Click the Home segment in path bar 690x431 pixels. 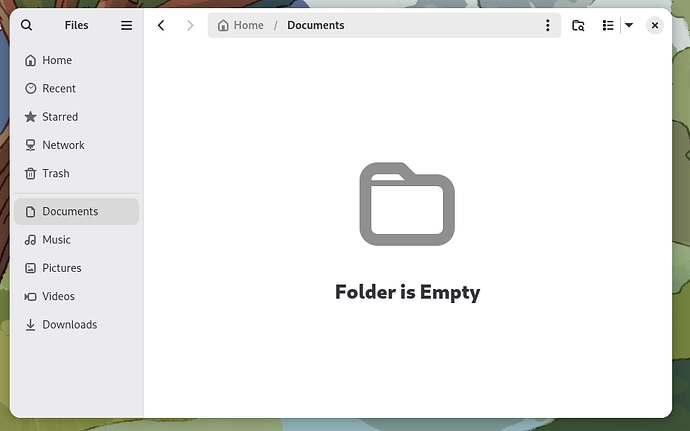coord(241,25)
